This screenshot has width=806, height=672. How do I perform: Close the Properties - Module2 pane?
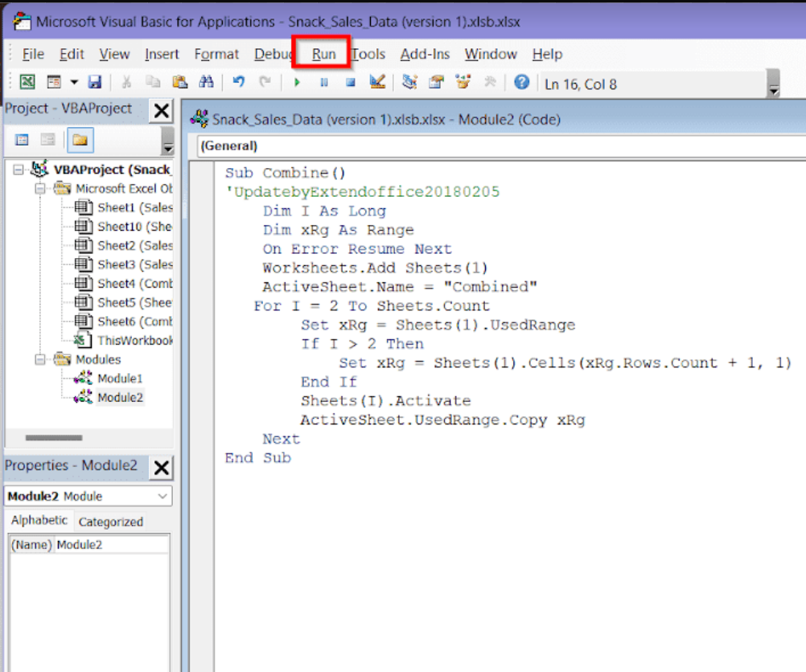162,468
